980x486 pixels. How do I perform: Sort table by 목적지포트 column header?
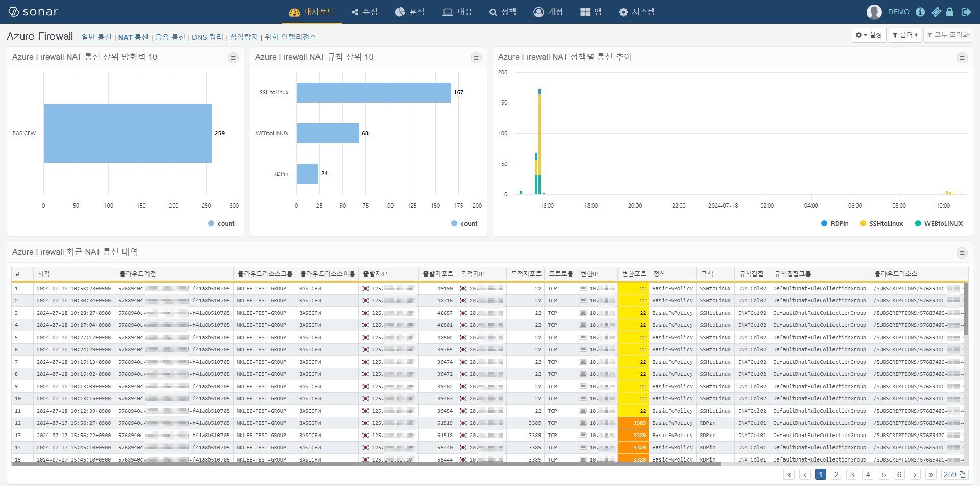point(526,274)
